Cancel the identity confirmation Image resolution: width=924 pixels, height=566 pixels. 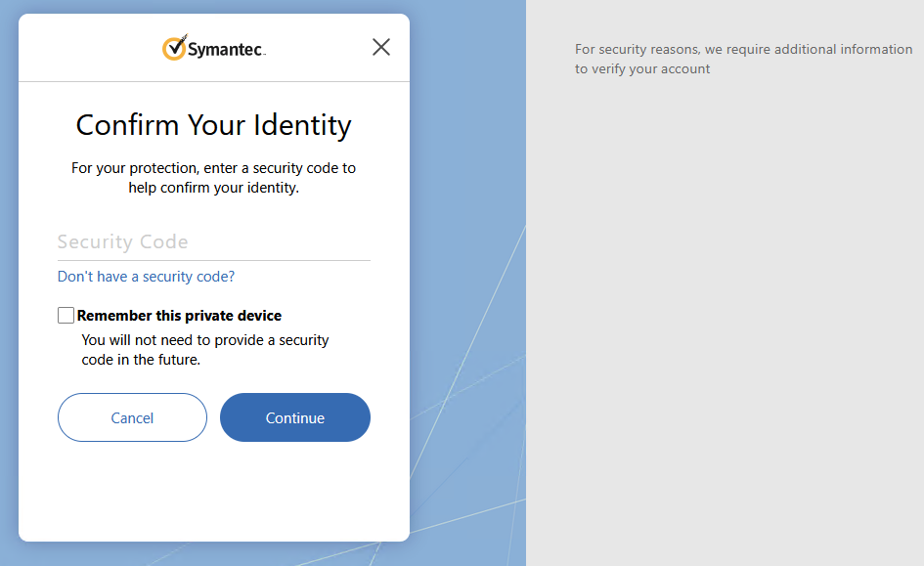click(133, 417)
